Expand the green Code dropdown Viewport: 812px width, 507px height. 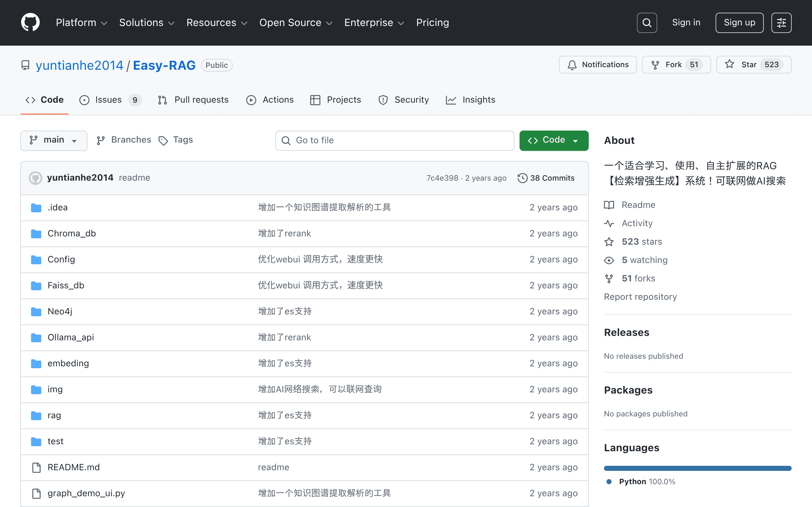coord(553,140)
